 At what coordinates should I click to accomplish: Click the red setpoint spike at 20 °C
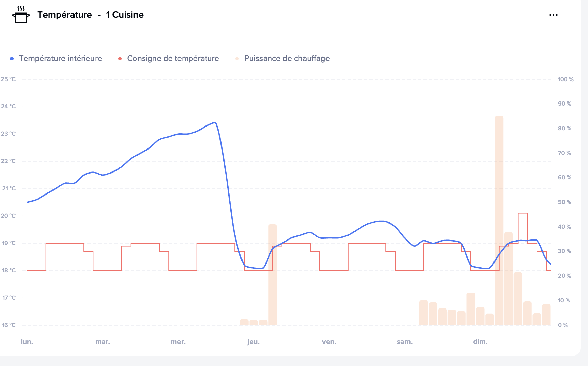pyautogui.click(x=523, y=214)
